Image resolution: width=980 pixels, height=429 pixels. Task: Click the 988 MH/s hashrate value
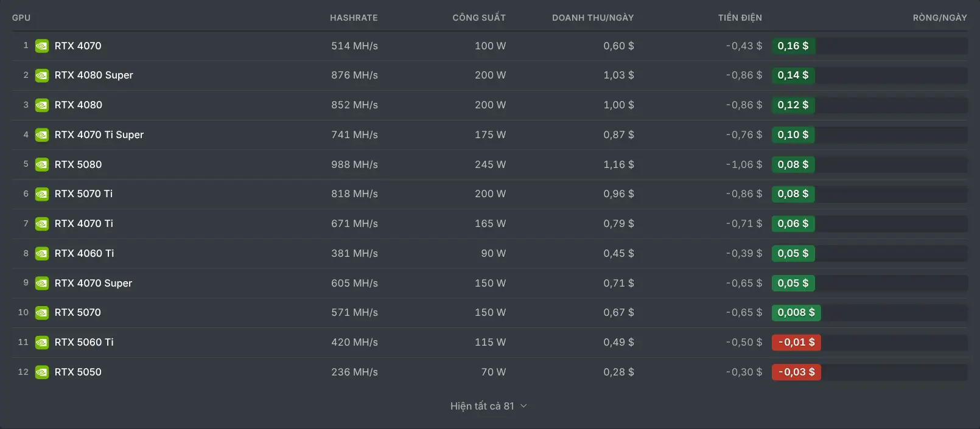point(354,164)
